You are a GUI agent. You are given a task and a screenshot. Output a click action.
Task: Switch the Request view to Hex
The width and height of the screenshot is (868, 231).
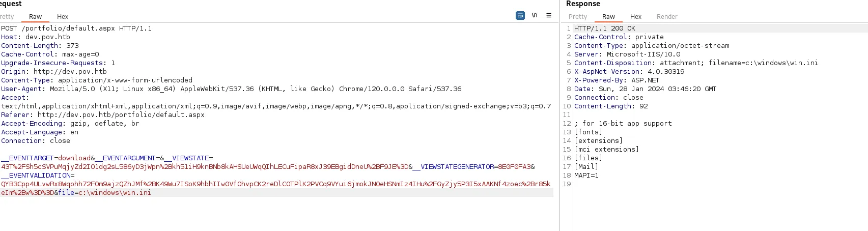[63, 17]
